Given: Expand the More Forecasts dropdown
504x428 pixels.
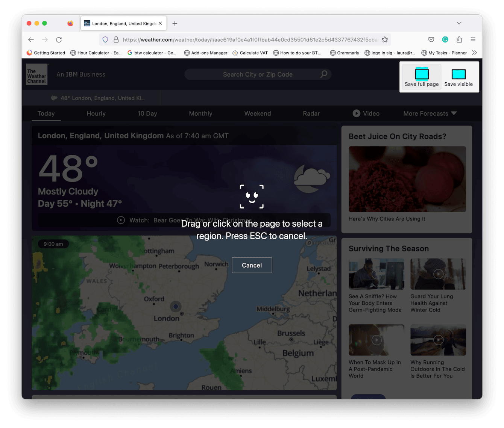Looking at the screenshot, I should (430, 113).
